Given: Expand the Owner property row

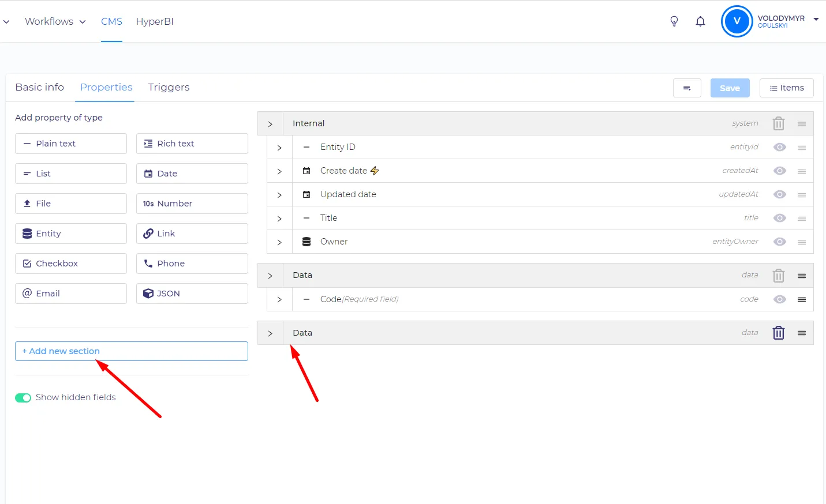Looking at the screenshot, I should click(x=279, y=242).
